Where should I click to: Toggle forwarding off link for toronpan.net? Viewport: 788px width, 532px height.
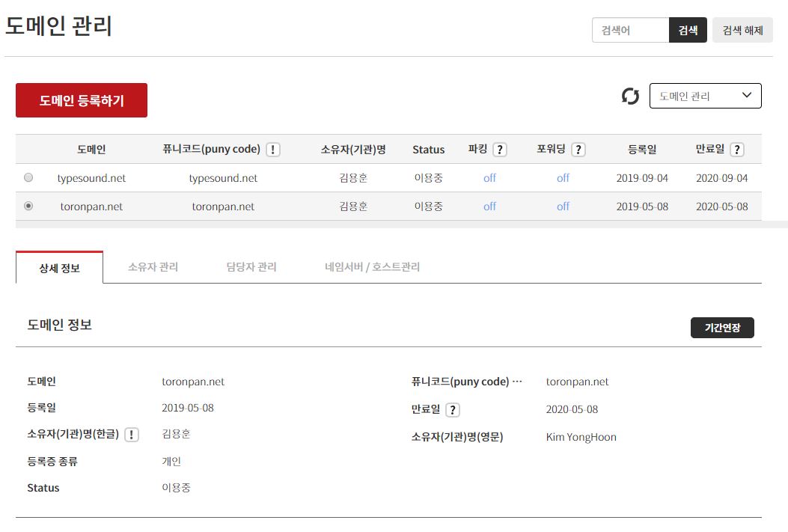[x=563, y=207]
